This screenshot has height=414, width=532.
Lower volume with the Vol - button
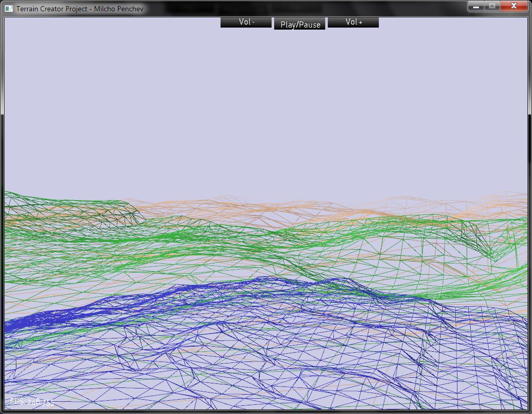(246, 22)
